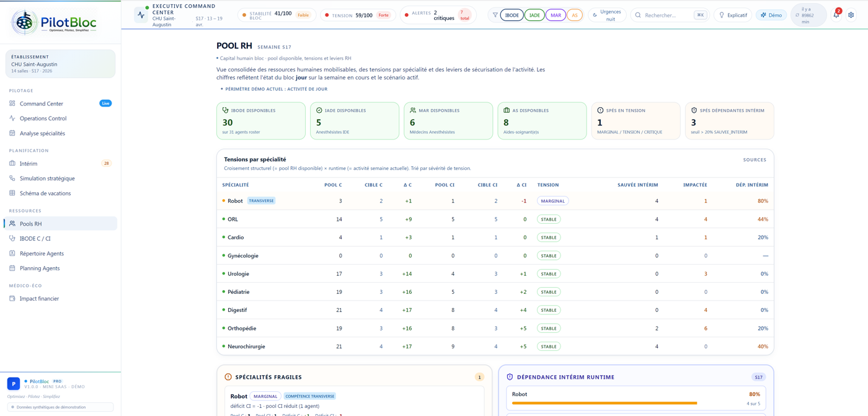Click the Impact financier icon
The image size is (868, 416).
pos(12,298)
